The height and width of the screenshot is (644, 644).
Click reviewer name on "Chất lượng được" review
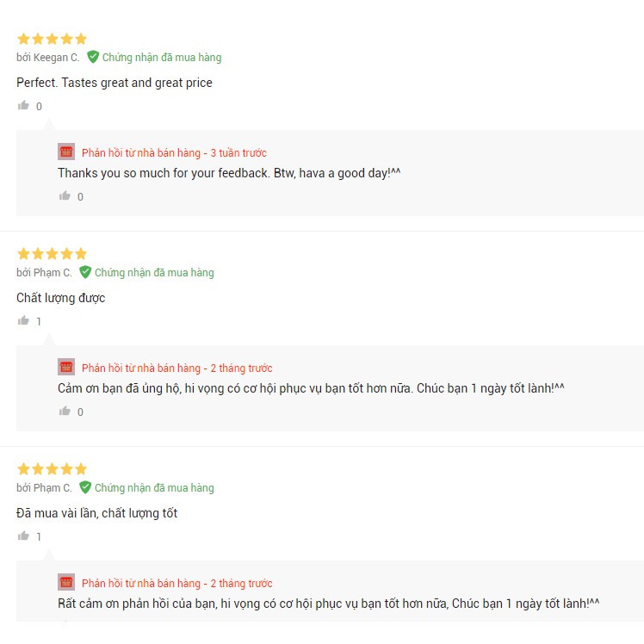click(53, 273)
